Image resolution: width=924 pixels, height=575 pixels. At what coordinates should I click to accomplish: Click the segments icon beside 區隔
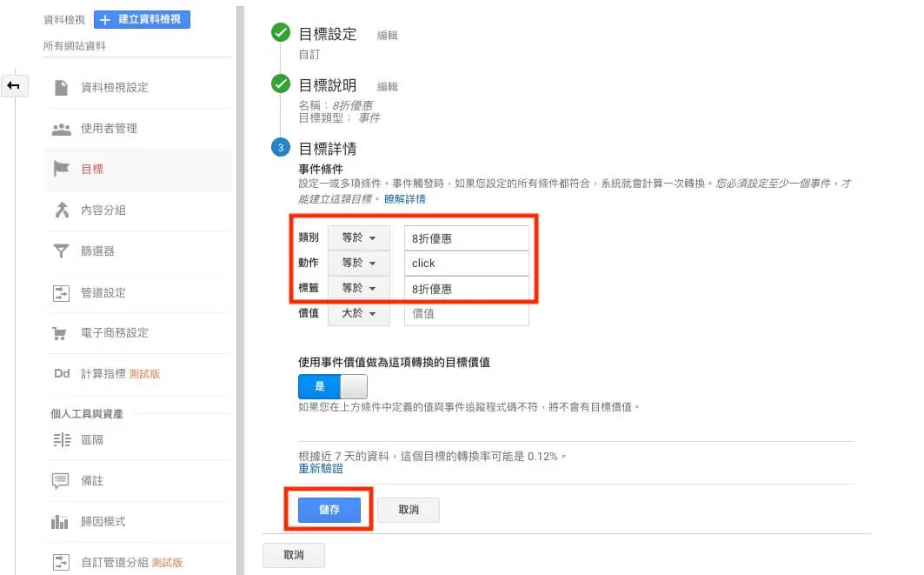(x=62, y=440)
